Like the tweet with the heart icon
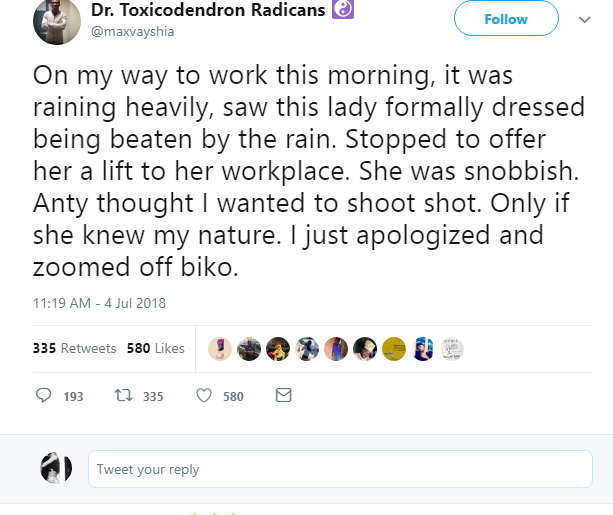The height and width of the screenshot is (515, 613). click(x=203, y=396)
